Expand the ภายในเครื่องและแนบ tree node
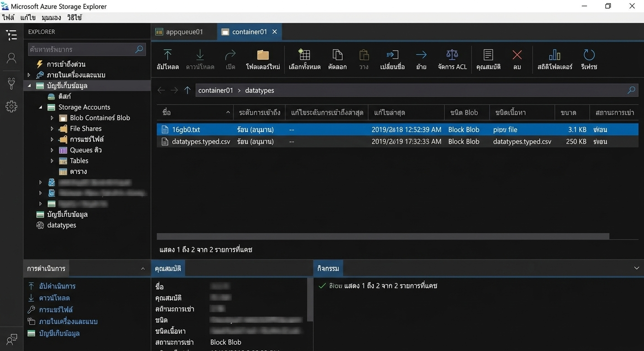This screenshot has height=351, width=644. [x=29, y=75]
